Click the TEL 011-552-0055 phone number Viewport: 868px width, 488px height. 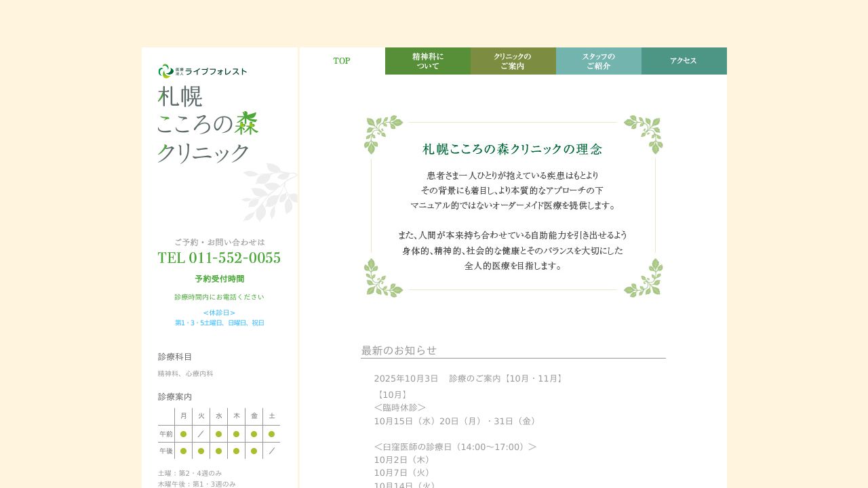219,258
